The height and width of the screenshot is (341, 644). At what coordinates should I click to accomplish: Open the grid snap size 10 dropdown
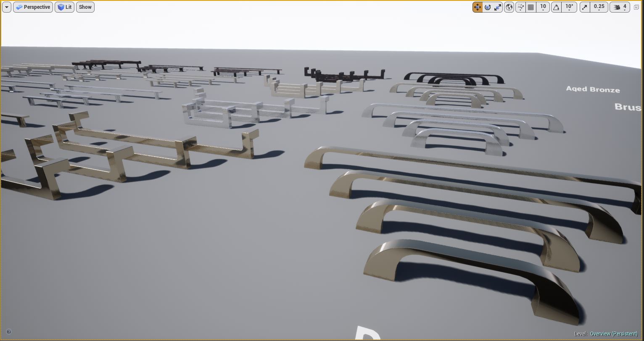click(x=543, y=7)
